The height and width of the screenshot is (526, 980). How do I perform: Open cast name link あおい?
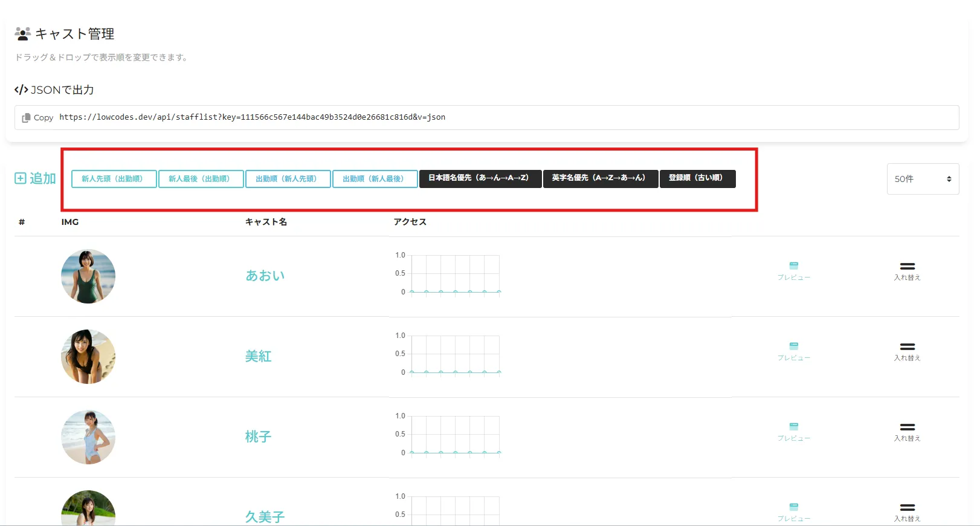click(x=265, y=276)
